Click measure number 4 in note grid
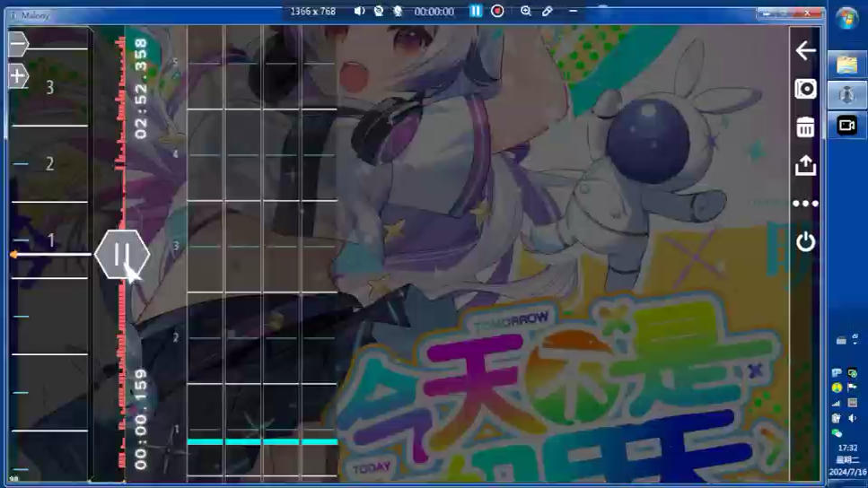 tap(175, 153)
